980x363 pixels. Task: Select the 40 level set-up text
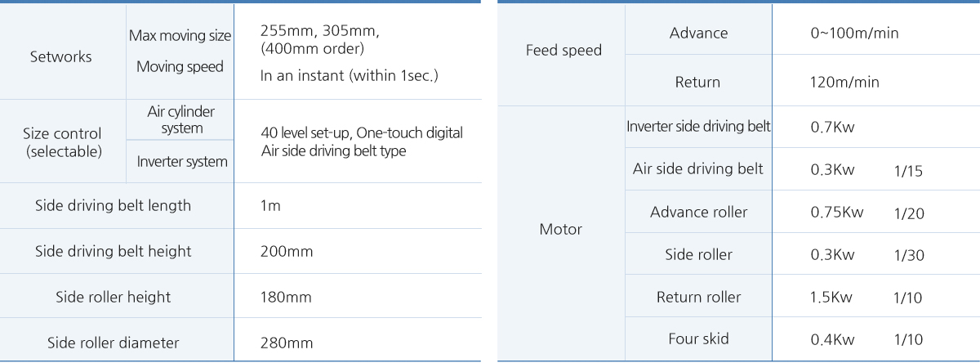[x=297, y=133]
